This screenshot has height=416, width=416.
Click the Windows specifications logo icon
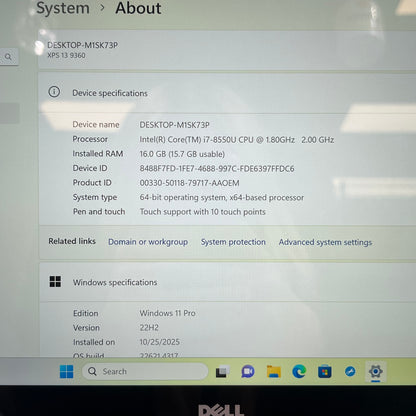click(x=55, y=281)
